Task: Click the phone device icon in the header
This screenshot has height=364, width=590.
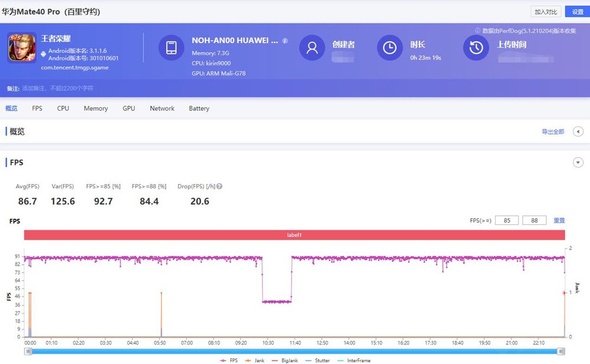Action: pos(171,48)
